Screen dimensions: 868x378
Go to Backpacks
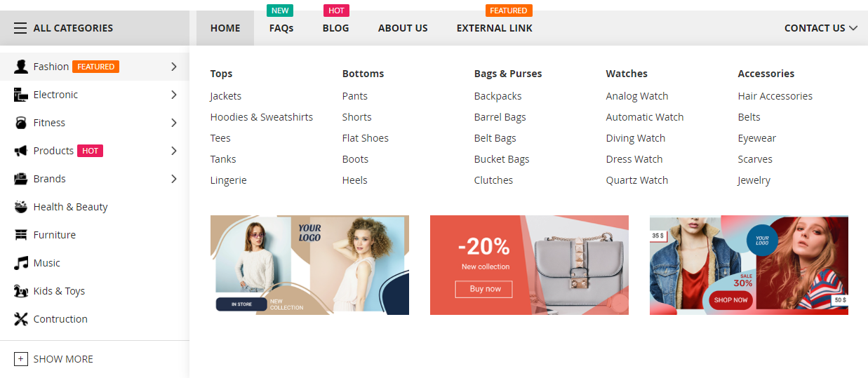click(498, 96)
